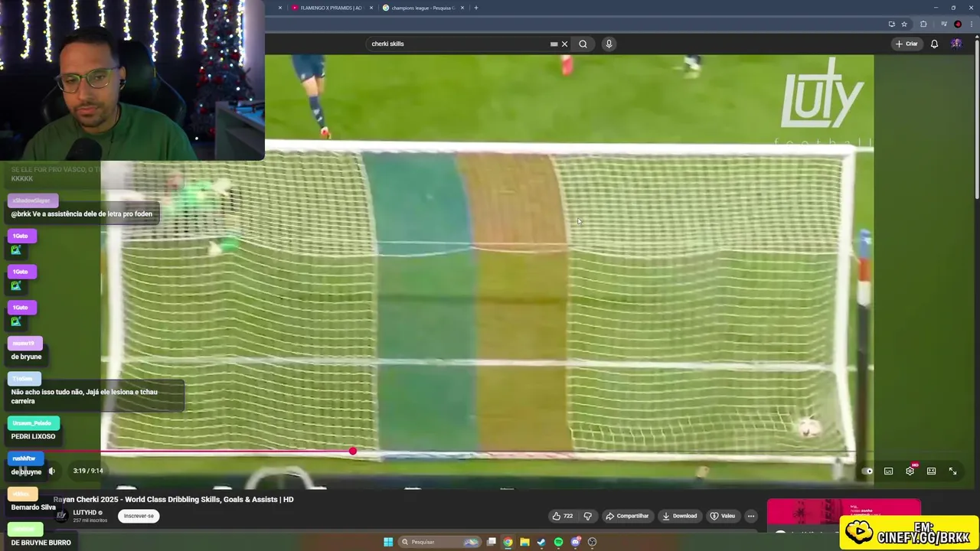Open the Criar menu
The image size is (980, 551).
coord(906,44)
